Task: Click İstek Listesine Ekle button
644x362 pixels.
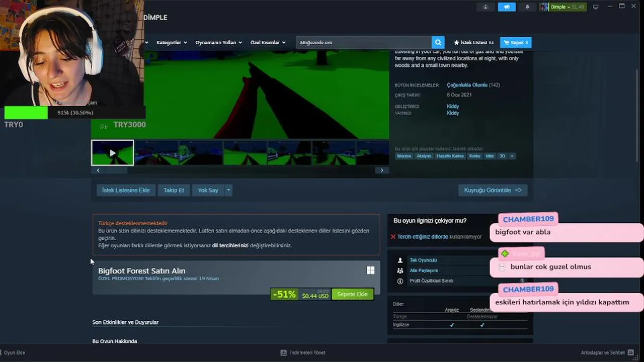Action: point(126,190)
